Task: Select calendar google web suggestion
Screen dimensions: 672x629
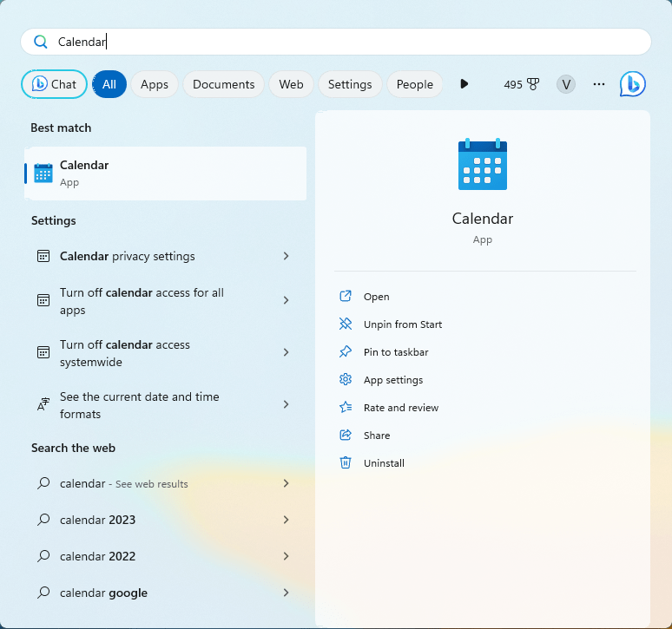Action: click(x=166, y=593)
